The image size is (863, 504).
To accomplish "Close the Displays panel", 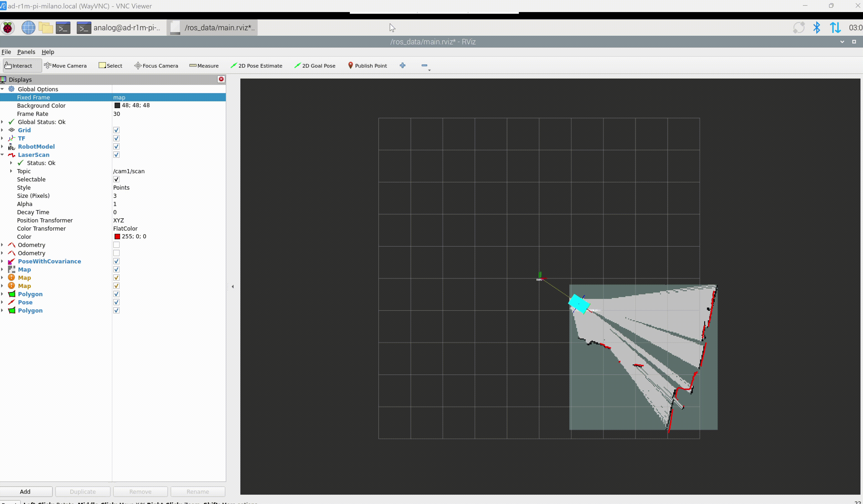I will (221, 79).
